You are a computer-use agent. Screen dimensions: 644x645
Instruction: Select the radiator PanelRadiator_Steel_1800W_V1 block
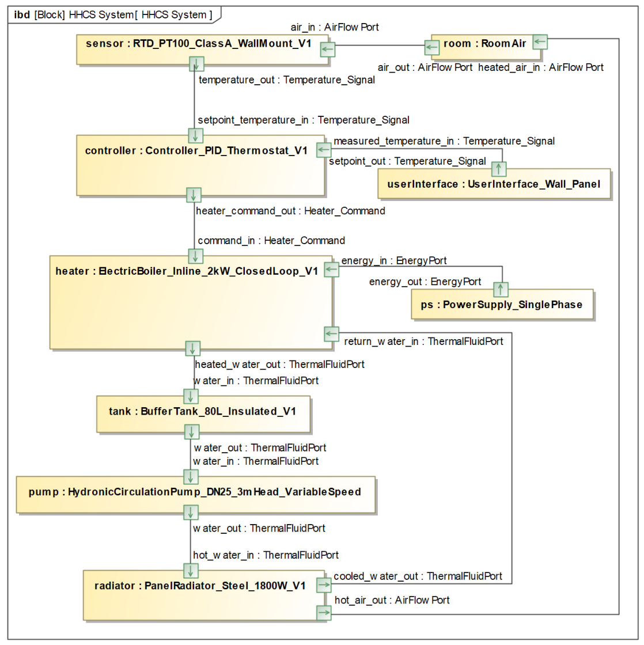click(x=204, y=595)
